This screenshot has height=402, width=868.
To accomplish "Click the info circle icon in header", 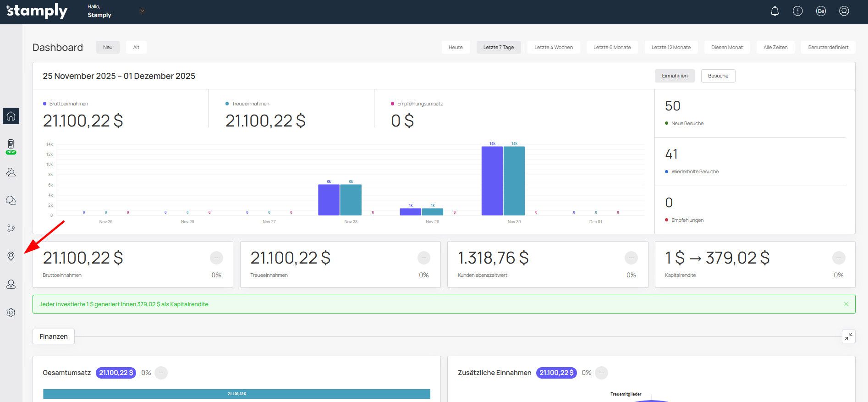I will coord(797,11).
